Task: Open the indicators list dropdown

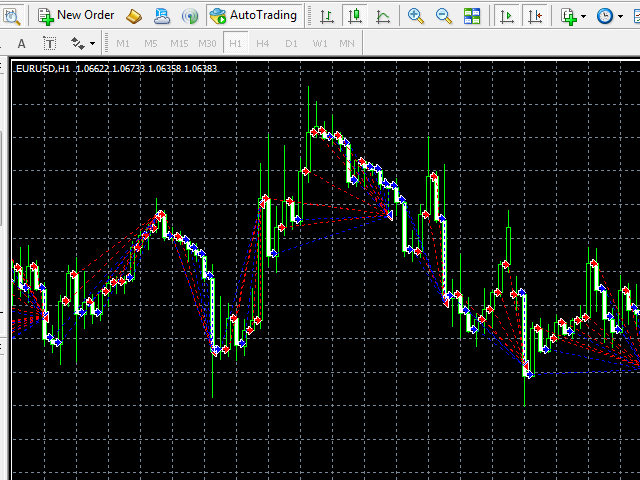Action: click(573, 15)
